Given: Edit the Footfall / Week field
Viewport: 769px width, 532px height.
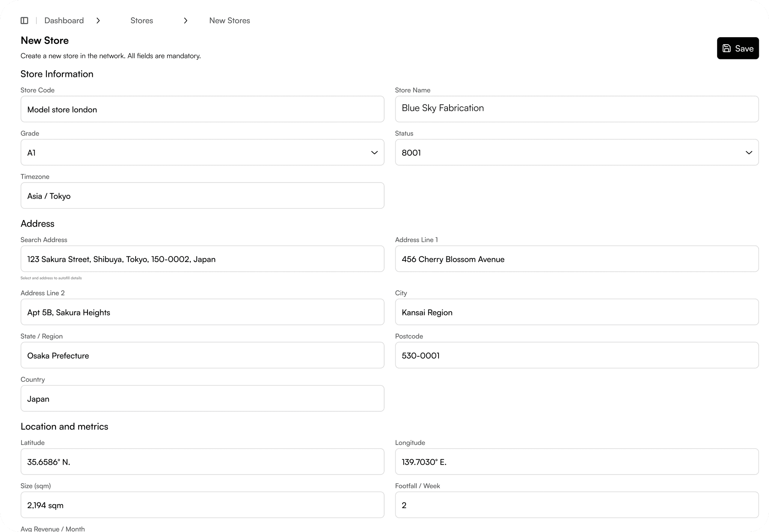Looking at the screenshot, I should coord(576,505).
